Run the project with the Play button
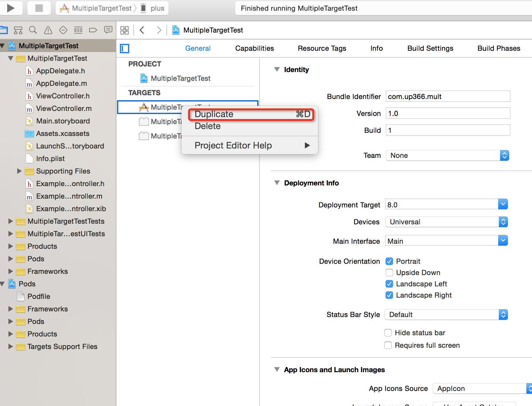This screenshot has width=532, height=406. (x=11, y=8)
